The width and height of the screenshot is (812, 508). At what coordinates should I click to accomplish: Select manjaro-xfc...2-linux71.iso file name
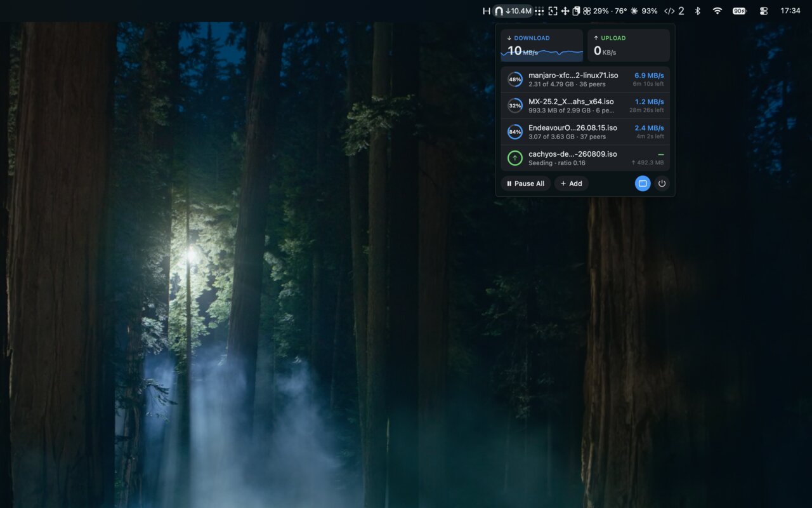pyautogui.click(x=573, y=75)
